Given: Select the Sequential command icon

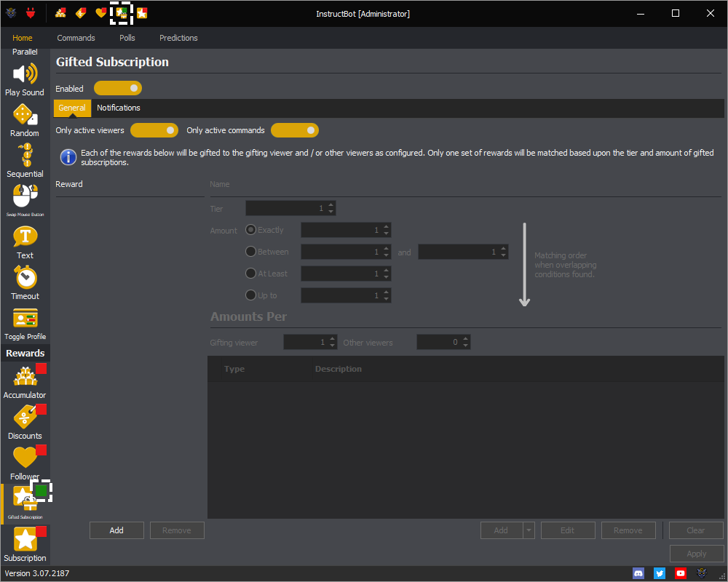Looking at the screenshot, I should coord(25,162).
